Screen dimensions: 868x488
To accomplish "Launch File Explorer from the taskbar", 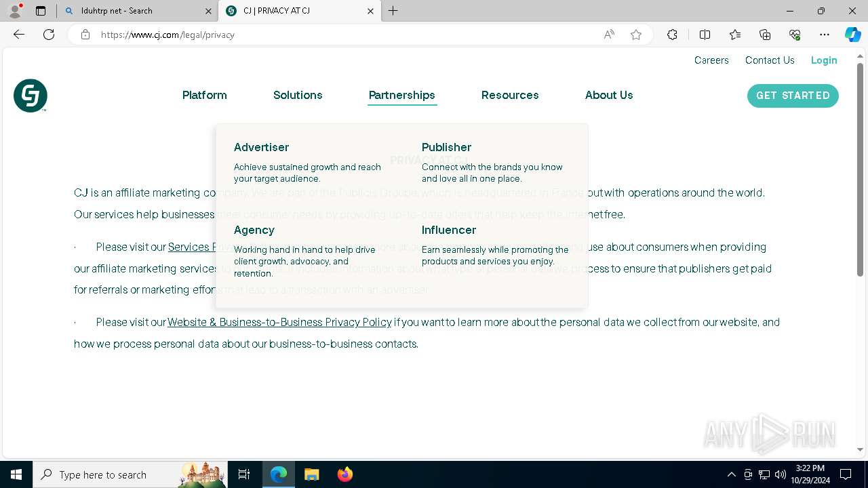I will 312,474.
